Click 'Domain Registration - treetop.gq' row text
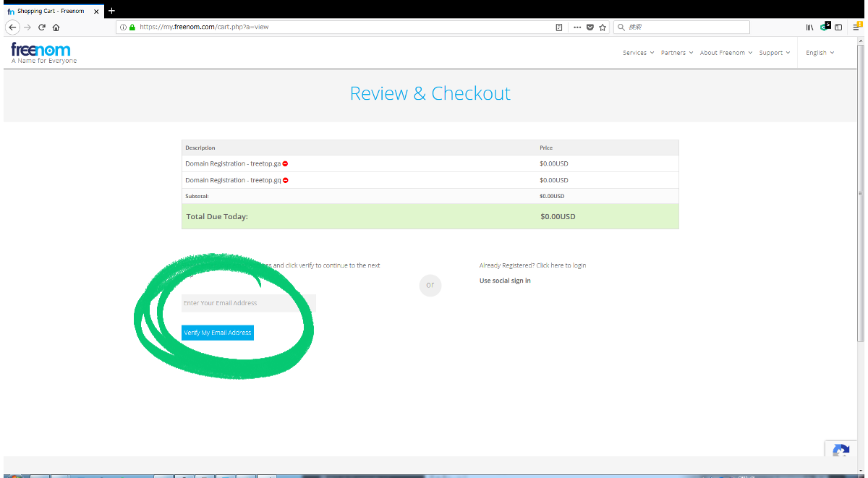Viewport: 868px width, 478px height. [x=233, y=180]
